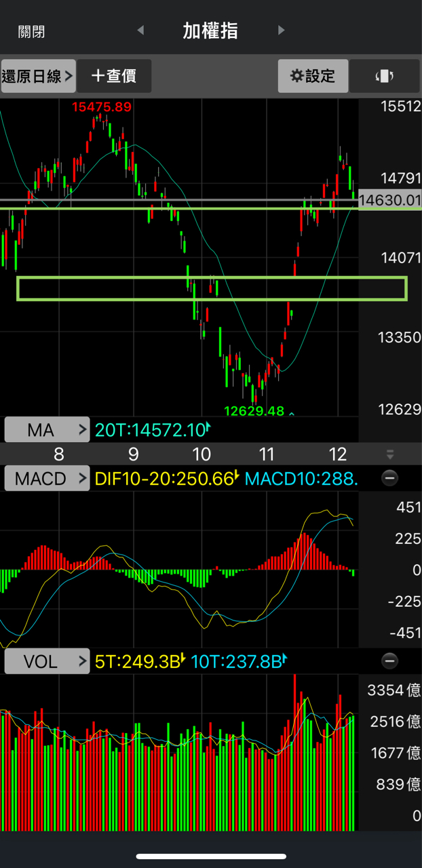Tap the 5T:249.3B volume average
This screenshot has width=422, height=868.
click(x=139, y=661)
